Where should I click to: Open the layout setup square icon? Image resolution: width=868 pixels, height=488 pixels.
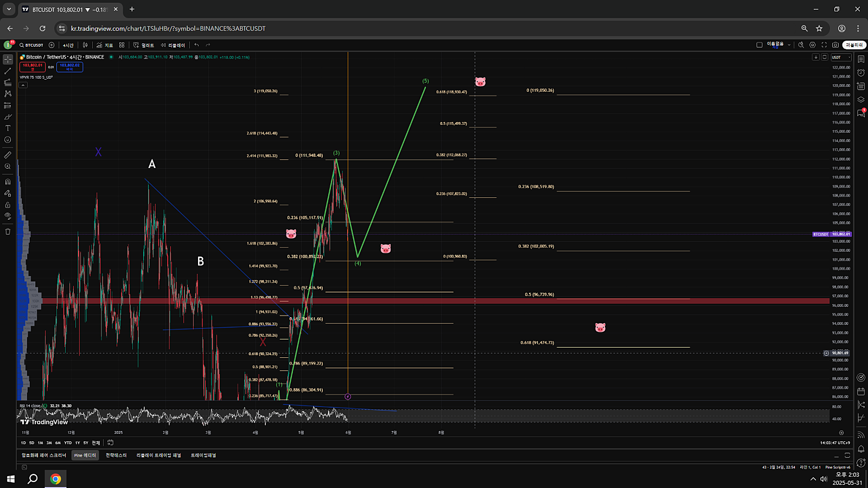point(759,45)
